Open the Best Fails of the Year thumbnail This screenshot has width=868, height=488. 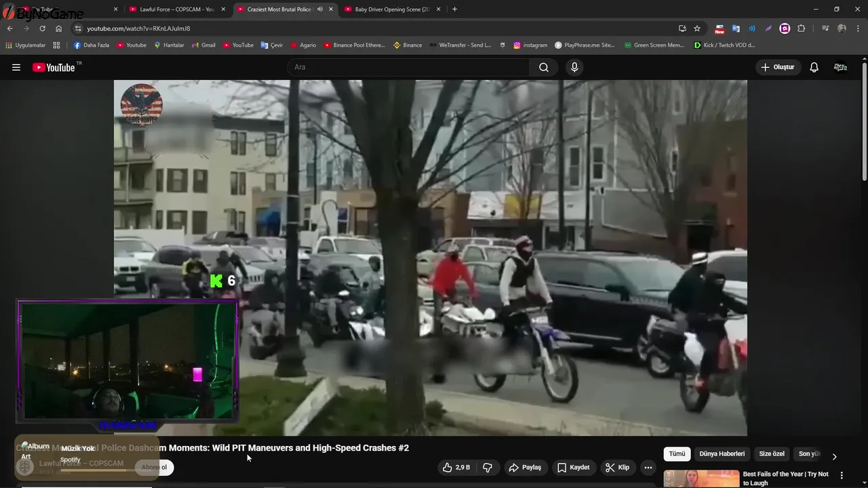click(x=701, y=479)
